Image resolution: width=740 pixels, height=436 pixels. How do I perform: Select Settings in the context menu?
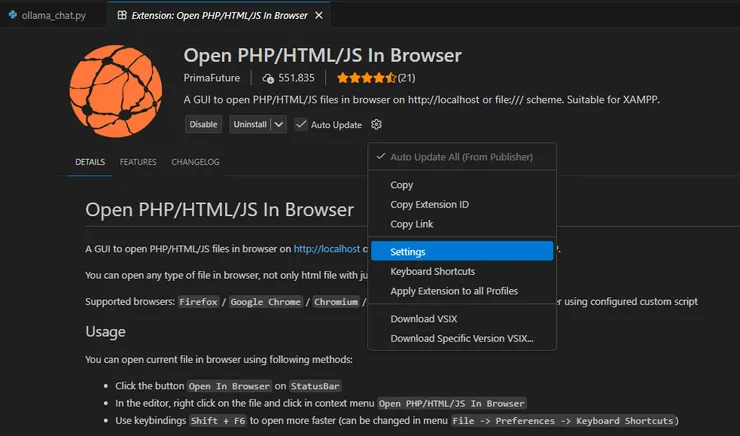pyautogui.click(x=462, y=252)
